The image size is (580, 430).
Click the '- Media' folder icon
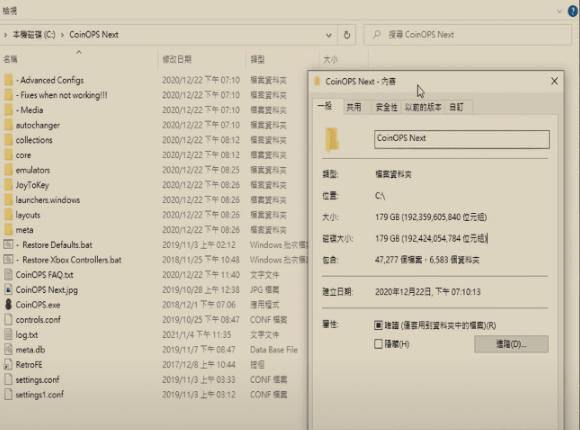click(8, 110)
